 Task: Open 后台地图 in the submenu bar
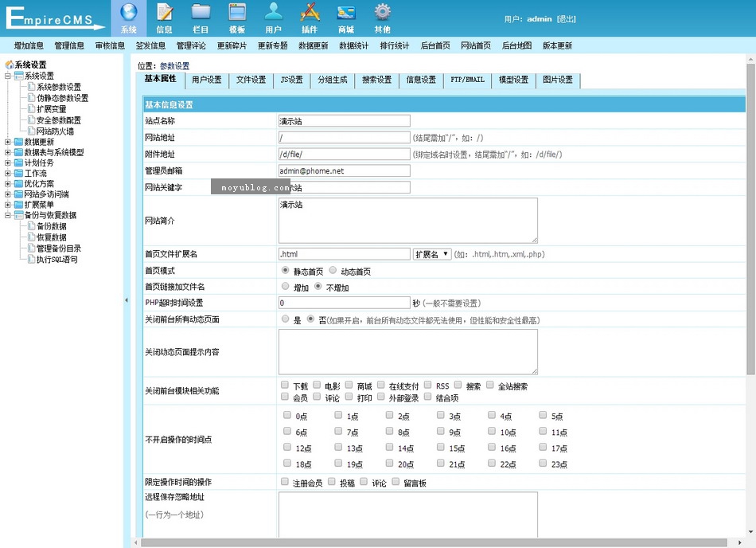(x=516, y=46)
